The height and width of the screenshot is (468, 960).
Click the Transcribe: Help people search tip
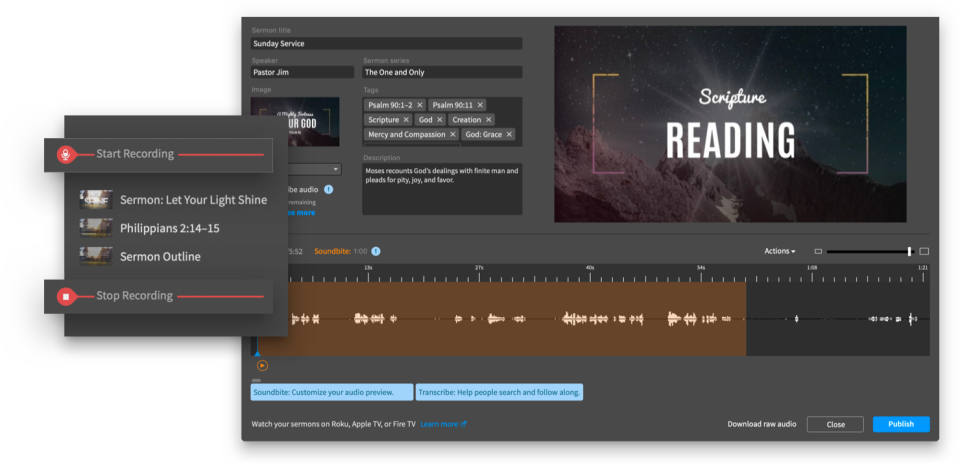(499, 392)
